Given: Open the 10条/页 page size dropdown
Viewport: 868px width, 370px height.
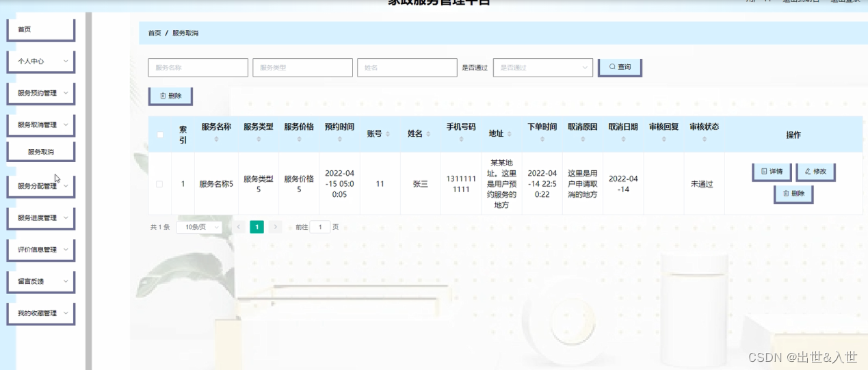Looking at the screenshot, I should [199, 227].
